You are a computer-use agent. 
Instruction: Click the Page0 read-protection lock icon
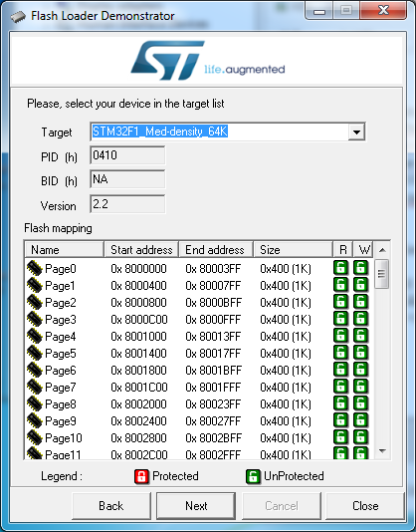pyautogui.click(x=340, y=268)
